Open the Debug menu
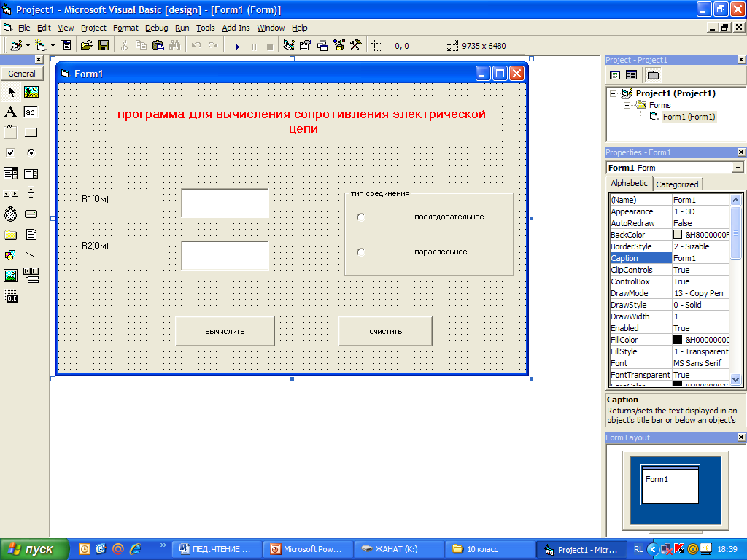This screenshot has height=560, width=747. point(156,28)
